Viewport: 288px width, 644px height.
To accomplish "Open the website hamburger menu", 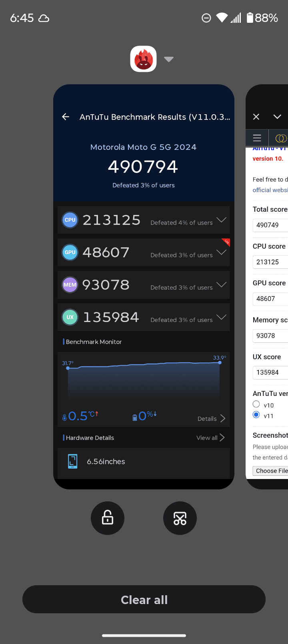I will (x=257, y=138).
